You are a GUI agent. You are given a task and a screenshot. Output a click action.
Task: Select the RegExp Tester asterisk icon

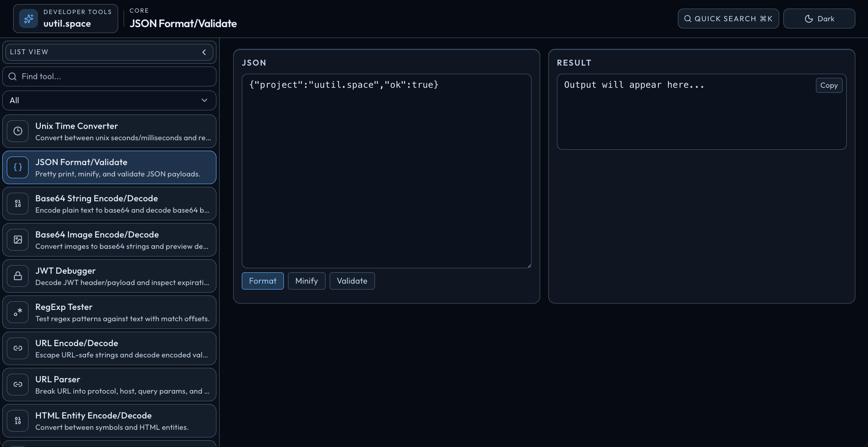pos(18,312)
